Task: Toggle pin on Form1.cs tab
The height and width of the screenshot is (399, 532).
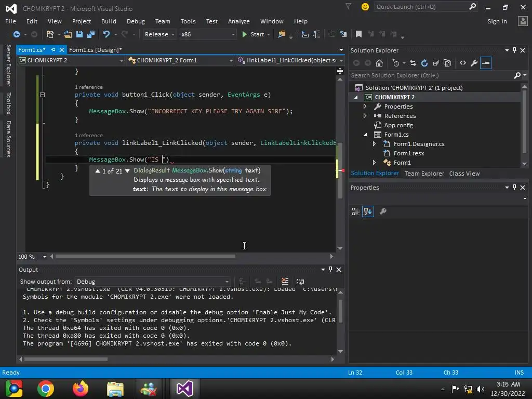Action: pyautogui.click(x=53, y=50)
